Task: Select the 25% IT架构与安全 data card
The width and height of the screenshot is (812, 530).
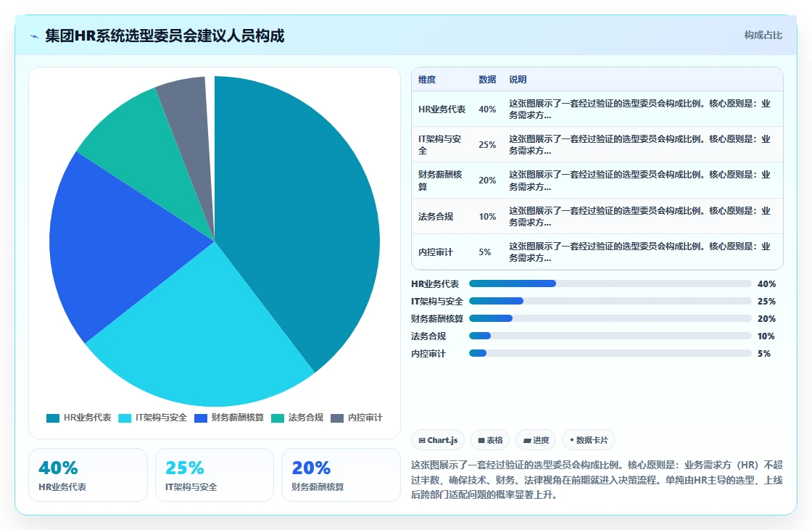Action: pyautogui.click(x=215, y=475)
